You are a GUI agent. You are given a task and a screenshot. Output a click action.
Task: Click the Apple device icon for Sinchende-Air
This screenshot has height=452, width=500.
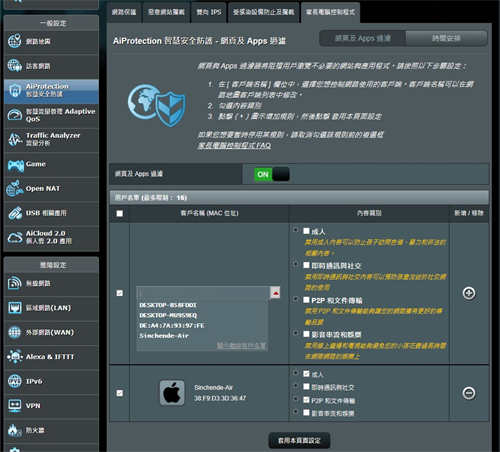pyautogui.click(x=172, y=393)
